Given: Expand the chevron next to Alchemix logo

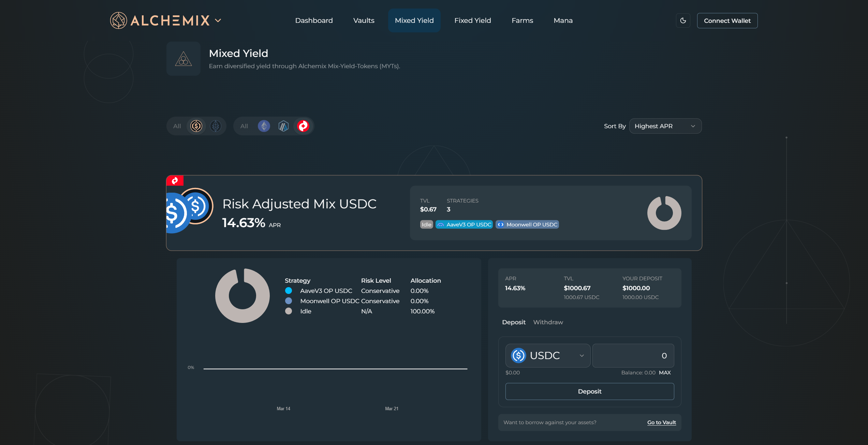Looking at the screenshot, I should [218, 20].
